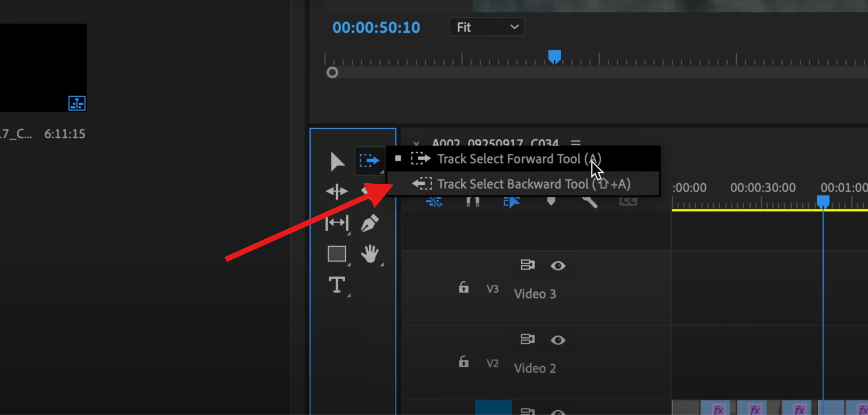Select the Hand tool
The height and width of the screenshot is (415, 868).
click(x=370, y=255)
